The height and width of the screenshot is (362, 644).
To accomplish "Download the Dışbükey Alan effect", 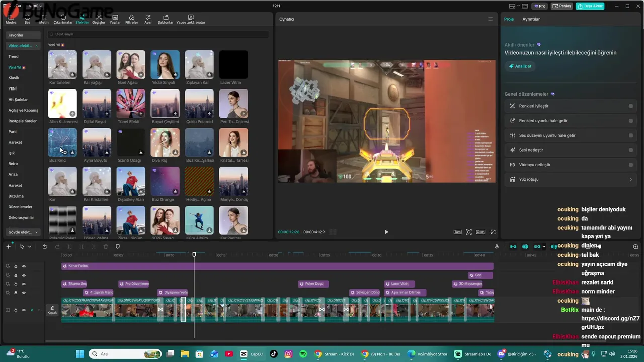I will click(141, 192).
